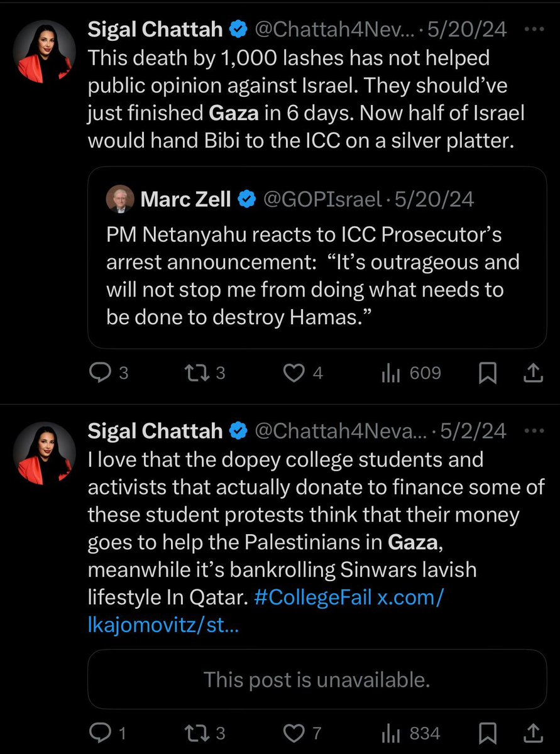Open Marc Zell's small profile picture
Image resolution: width=560 pixels, height=754 pixels.
pyautogui.click(x=119, y=200)
